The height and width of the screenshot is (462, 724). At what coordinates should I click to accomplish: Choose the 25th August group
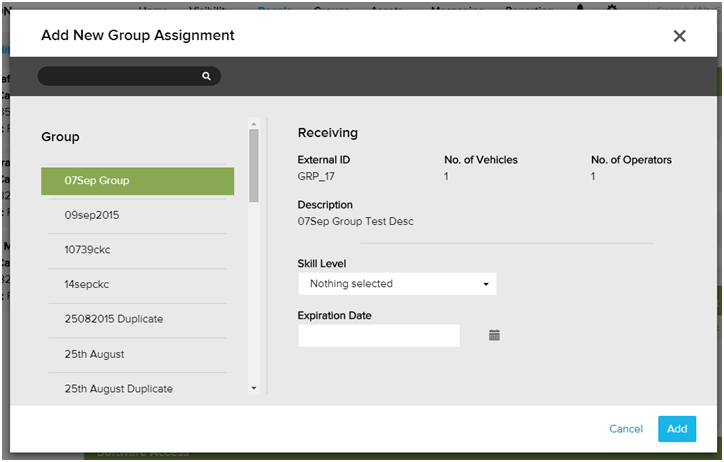pyautogui.click(x=137, y=354)
